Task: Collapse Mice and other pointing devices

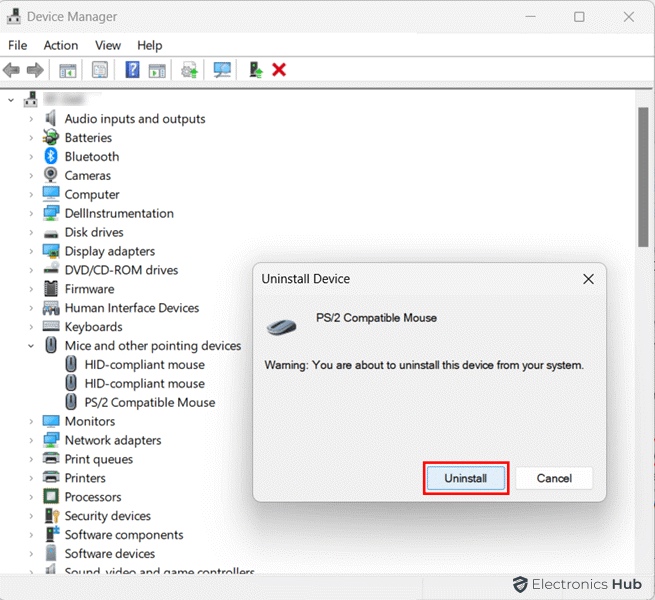Action: coord(31,346)
